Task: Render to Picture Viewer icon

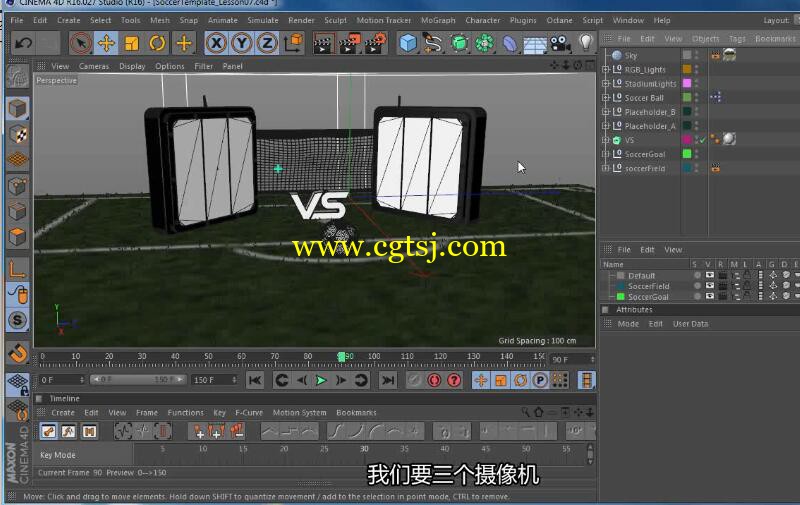Action: (350, 43)
